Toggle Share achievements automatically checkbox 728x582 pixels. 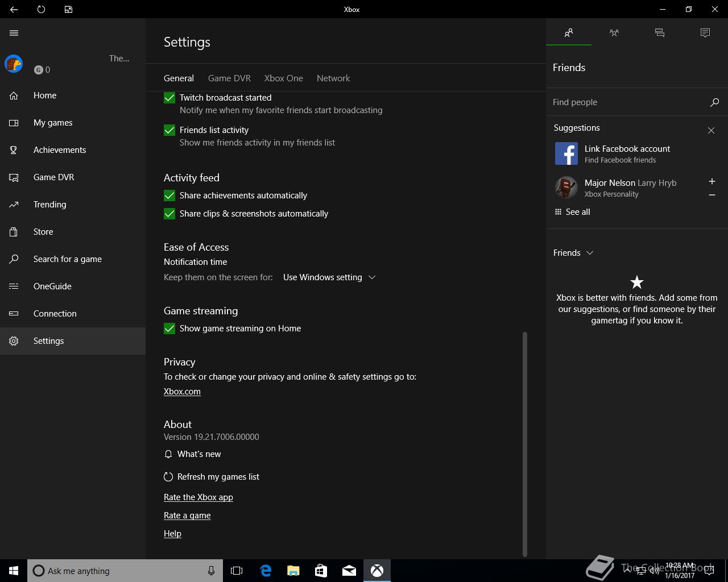pos(169,196)
